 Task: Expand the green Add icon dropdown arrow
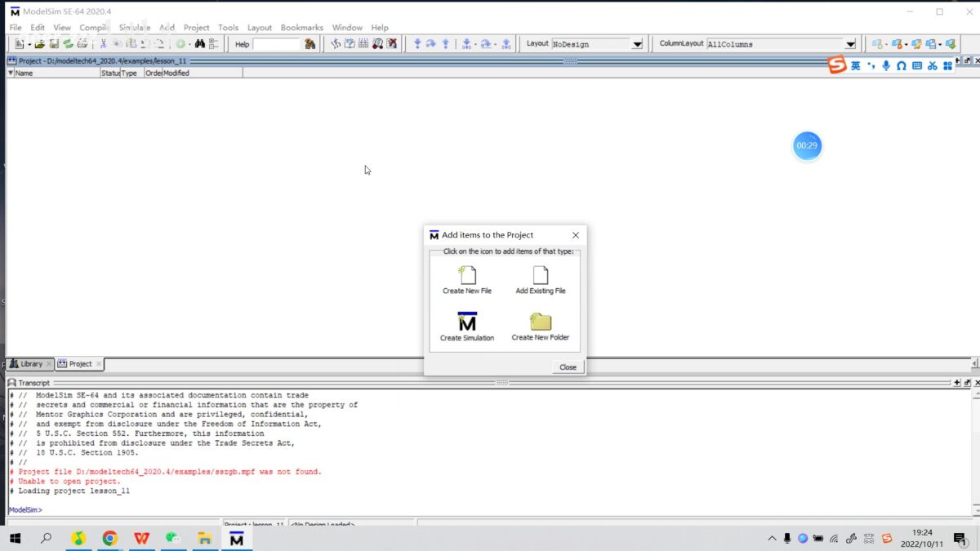[x=189, y=44]
